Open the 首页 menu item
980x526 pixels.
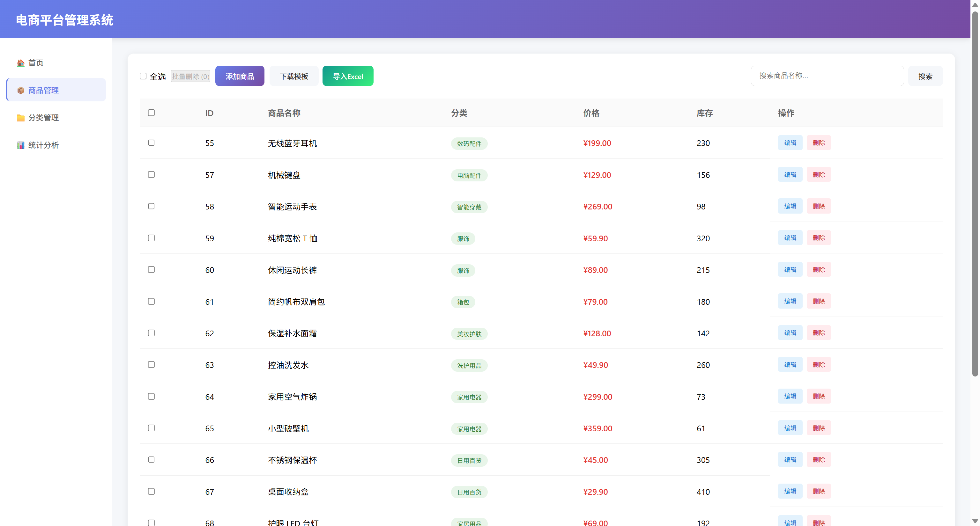click(56, 63)
